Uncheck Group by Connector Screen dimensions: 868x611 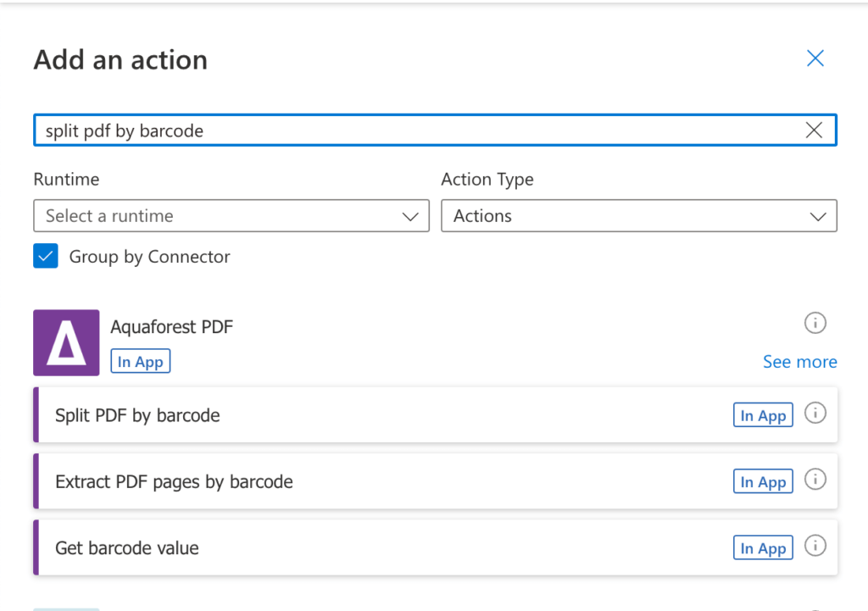46,255
